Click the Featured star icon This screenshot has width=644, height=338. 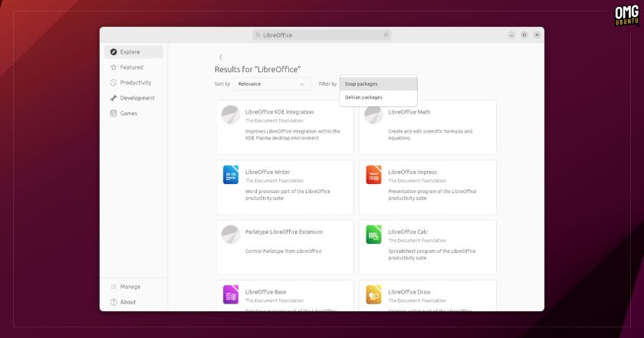click(113, 67)
